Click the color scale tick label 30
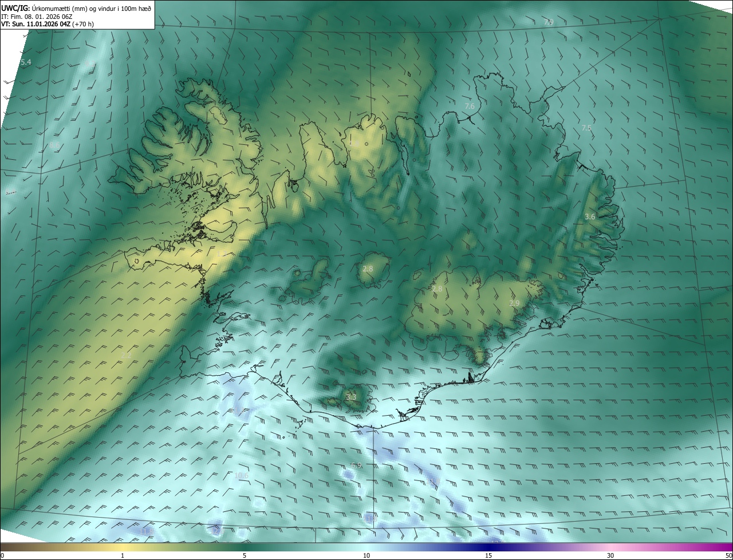Screen dimensions: 733x560 click(x=610, y=555)
